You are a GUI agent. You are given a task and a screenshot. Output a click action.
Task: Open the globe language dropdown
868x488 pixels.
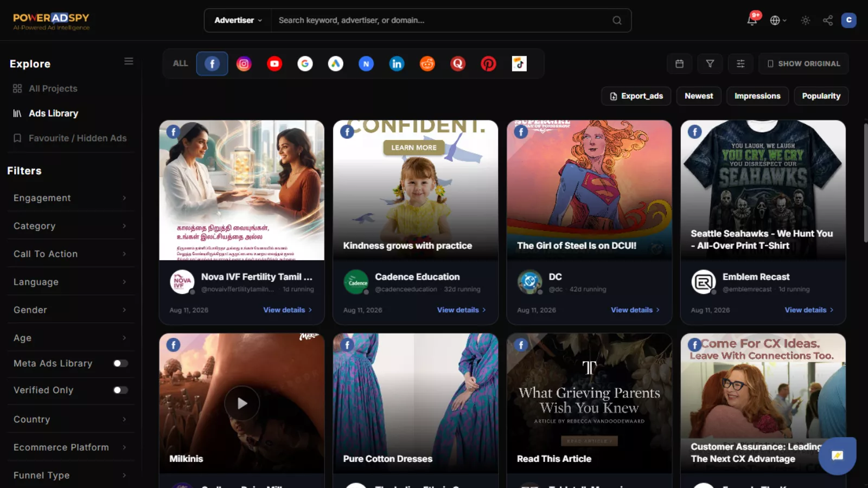click(778, 20)
